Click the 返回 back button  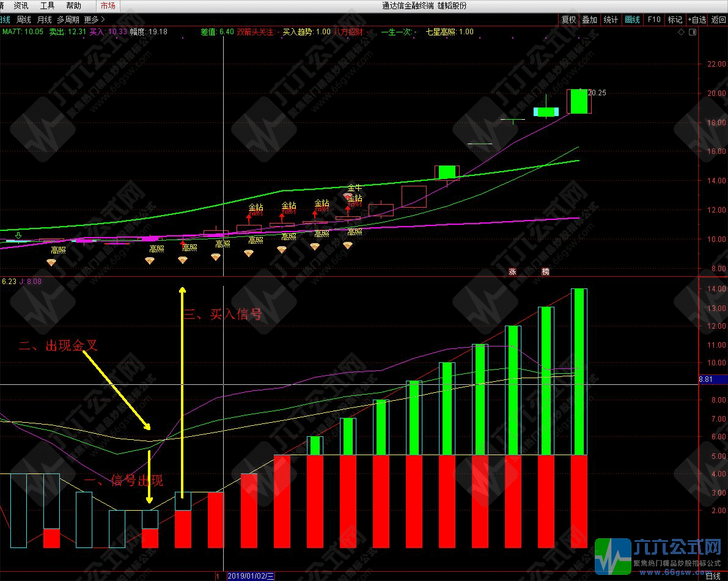pos(718,20)
